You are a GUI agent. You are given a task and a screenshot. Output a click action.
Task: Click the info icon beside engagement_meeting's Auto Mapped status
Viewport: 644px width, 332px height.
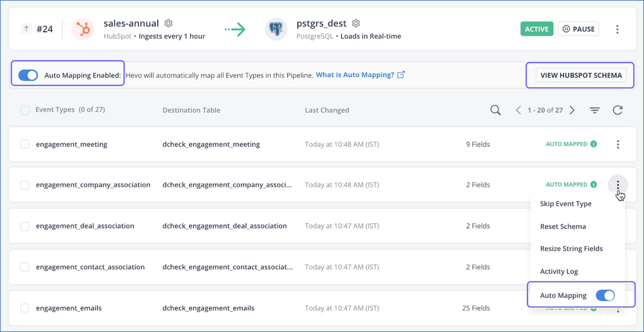tap(595, 144)
